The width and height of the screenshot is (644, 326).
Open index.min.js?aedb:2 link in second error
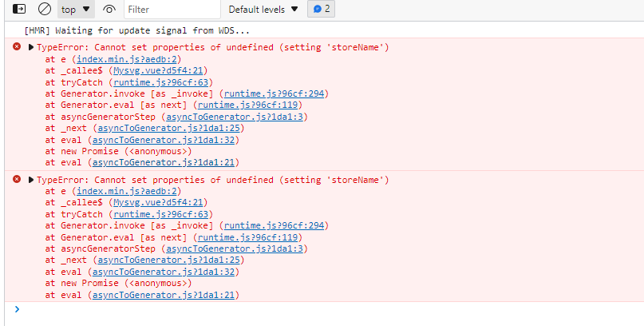tap(127, 191)
